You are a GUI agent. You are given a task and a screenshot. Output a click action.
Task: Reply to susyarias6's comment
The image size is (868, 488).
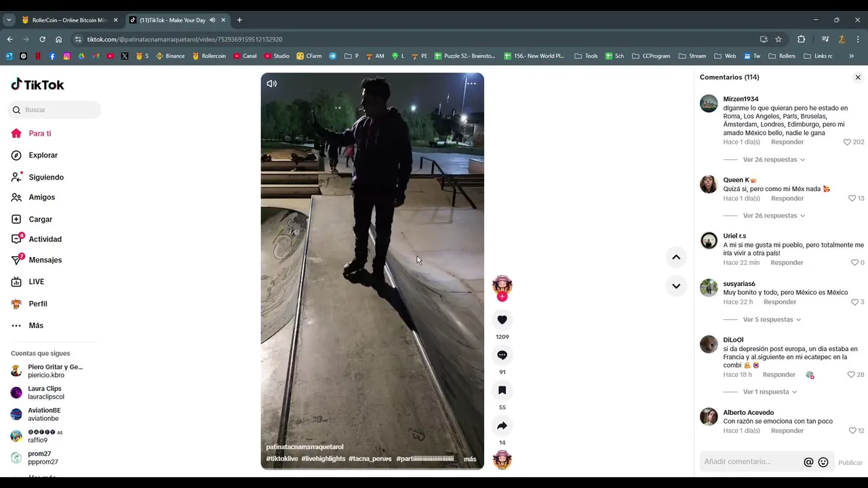click(x=780, y=302)
